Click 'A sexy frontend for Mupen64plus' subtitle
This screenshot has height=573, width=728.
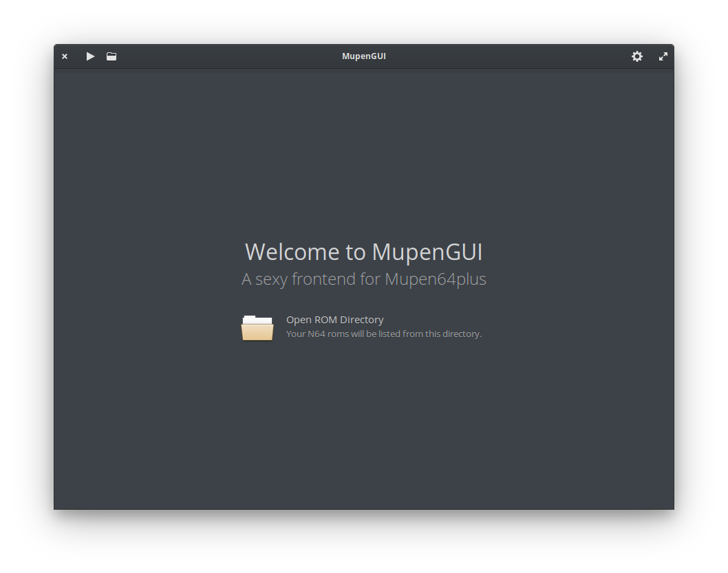(x=363, y=279)
